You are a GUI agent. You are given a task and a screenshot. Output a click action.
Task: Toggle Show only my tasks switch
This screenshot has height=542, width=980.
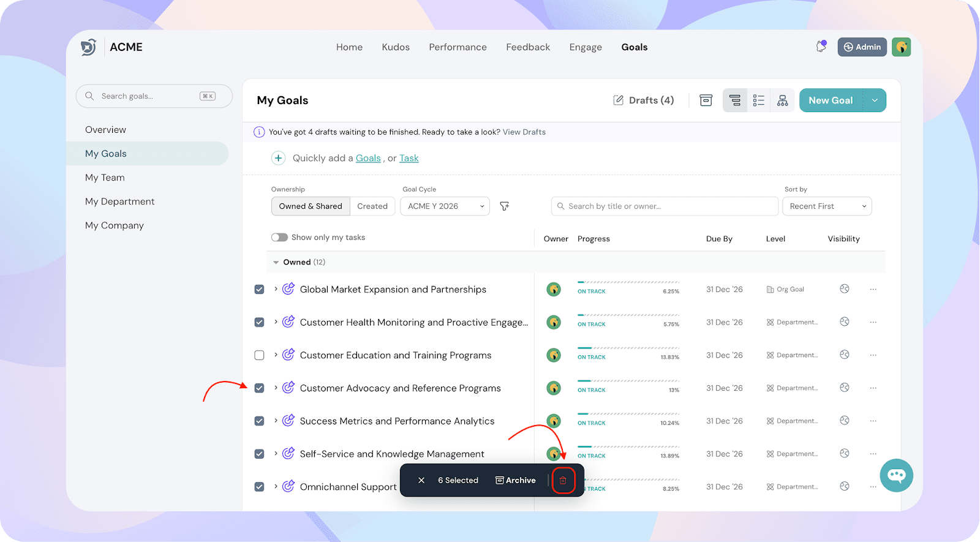pyautogui.click(x=279, y=238)
